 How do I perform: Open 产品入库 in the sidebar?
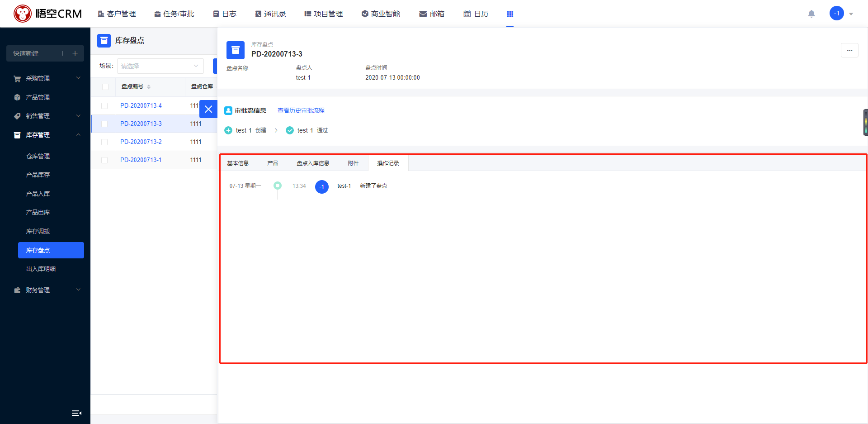(38, 194)
